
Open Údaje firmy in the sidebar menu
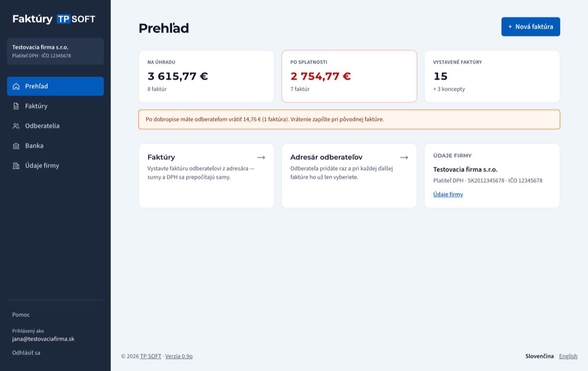pyautogui.click(x=55, y=166)
